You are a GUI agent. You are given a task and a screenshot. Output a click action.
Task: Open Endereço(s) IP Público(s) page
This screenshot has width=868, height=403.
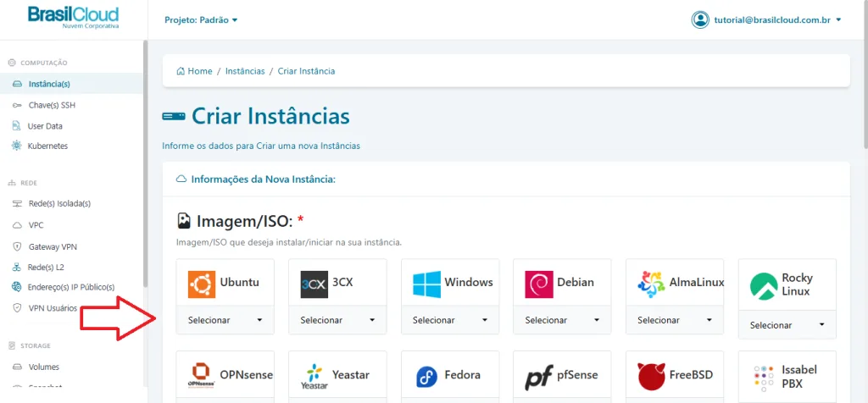(71, 287)
